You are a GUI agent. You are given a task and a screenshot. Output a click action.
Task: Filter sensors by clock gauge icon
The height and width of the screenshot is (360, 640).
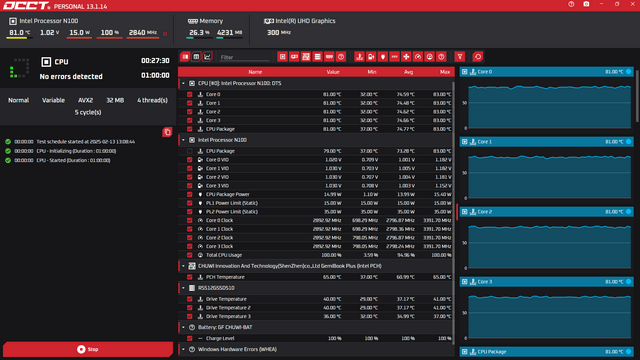click(418, 57)
